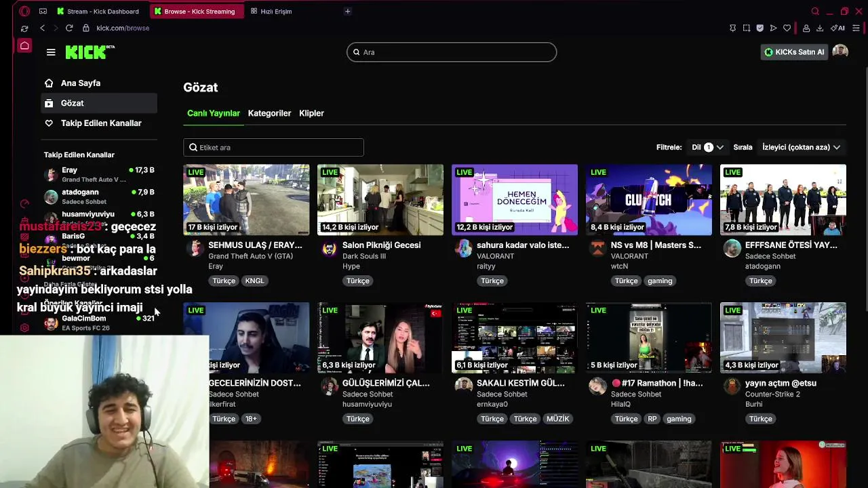This screenshot has height=488, width=868.
Task: Click the KICKs Satın Al button
Action: [x=795, y=52]
